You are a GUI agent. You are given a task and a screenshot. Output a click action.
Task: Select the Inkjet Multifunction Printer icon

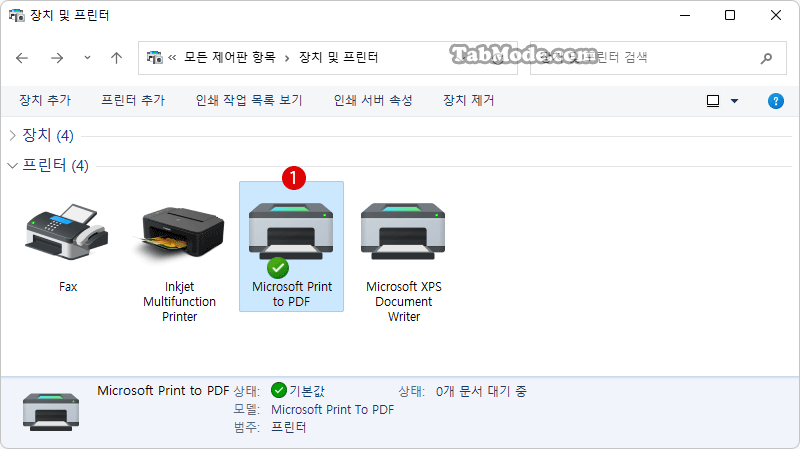tap(180, 233)
